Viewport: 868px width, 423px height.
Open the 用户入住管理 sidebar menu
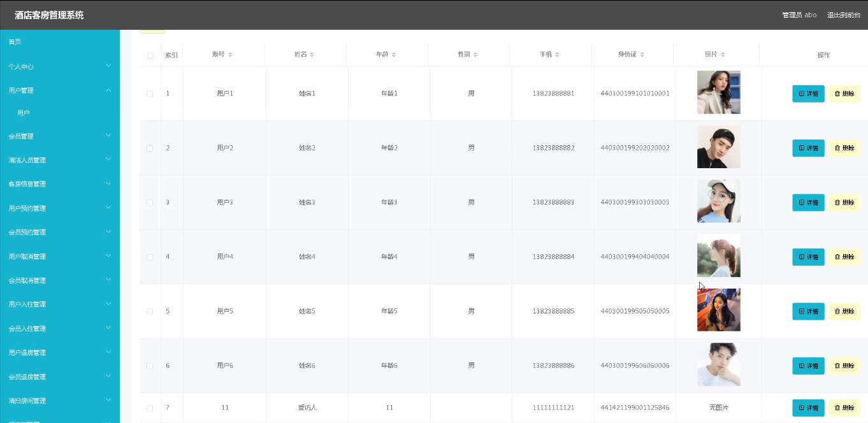pos(60,305)
